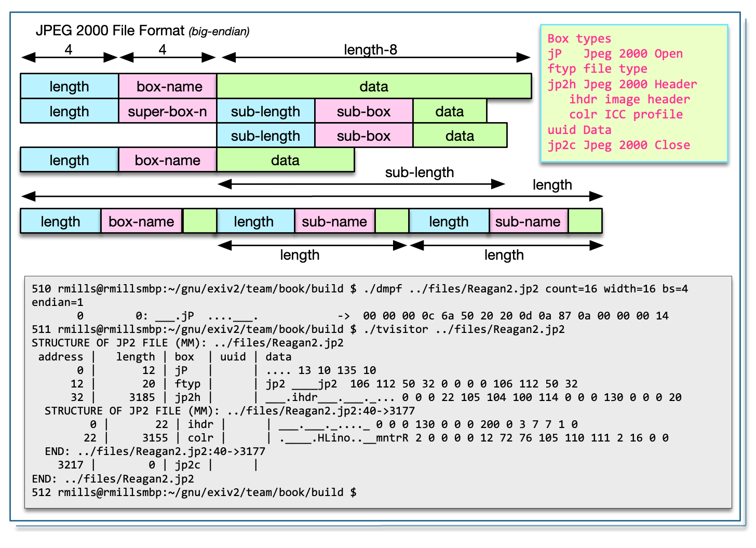Click the "uuid Data" legend line
The image size is (756, 548).
point(579,130)
